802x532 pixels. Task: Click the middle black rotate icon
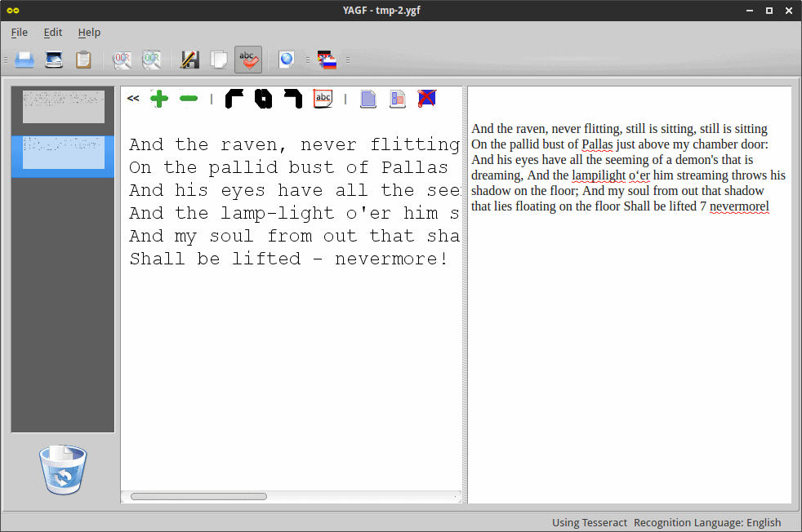(x=264, y=99)
